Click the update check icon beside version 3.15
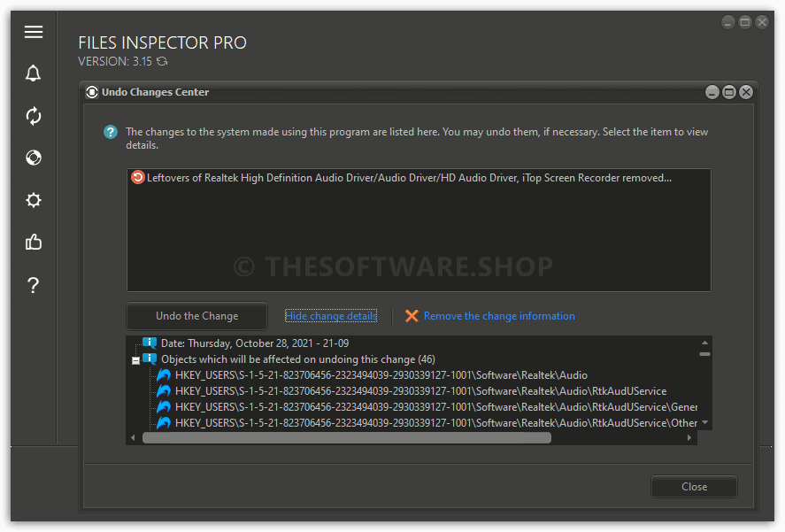 coord(162,61)
